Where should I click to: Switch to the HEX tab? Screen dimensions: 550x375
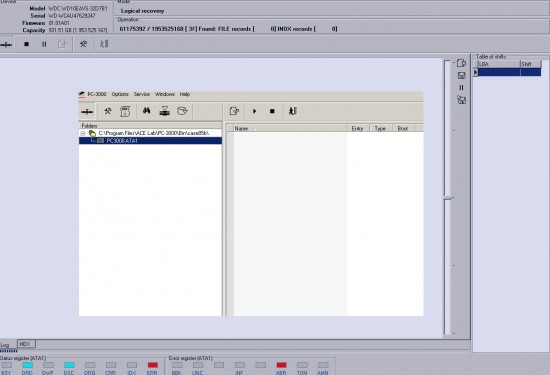(26, 344)
